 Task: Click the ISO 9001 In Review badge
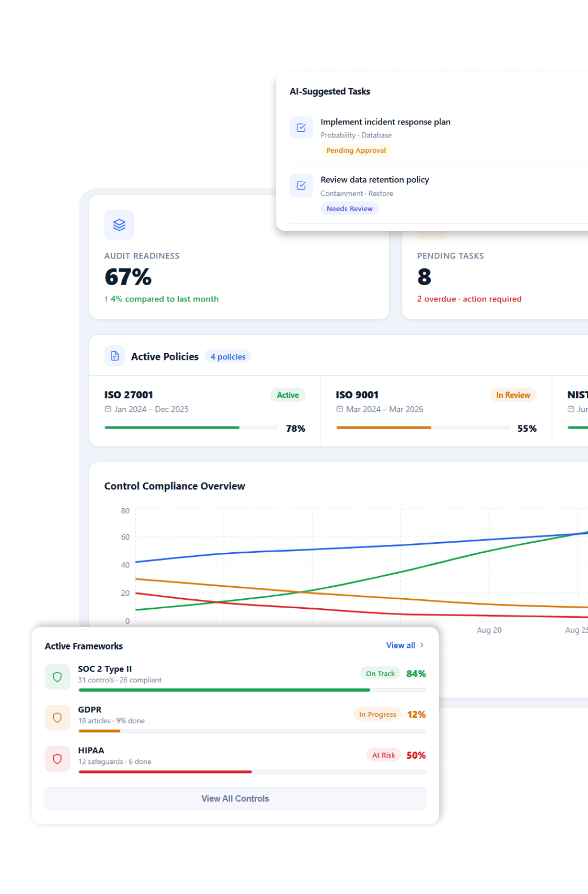pos(513,395)
